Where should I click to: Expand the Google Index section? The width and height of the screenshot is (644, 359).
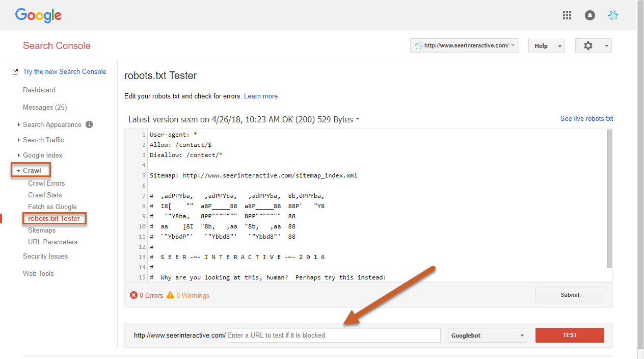click(x=42, y=155)
